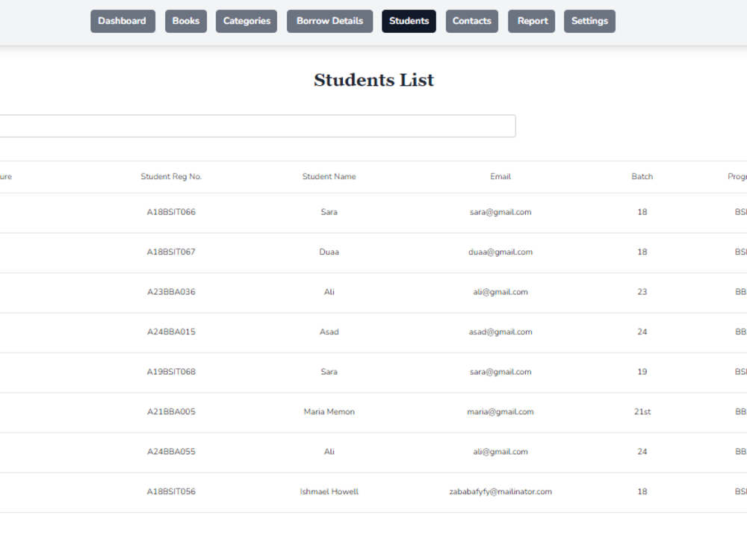Open the Borrow Details page
The width and height of the screenshot is (747, 560).
click(329, 21)
